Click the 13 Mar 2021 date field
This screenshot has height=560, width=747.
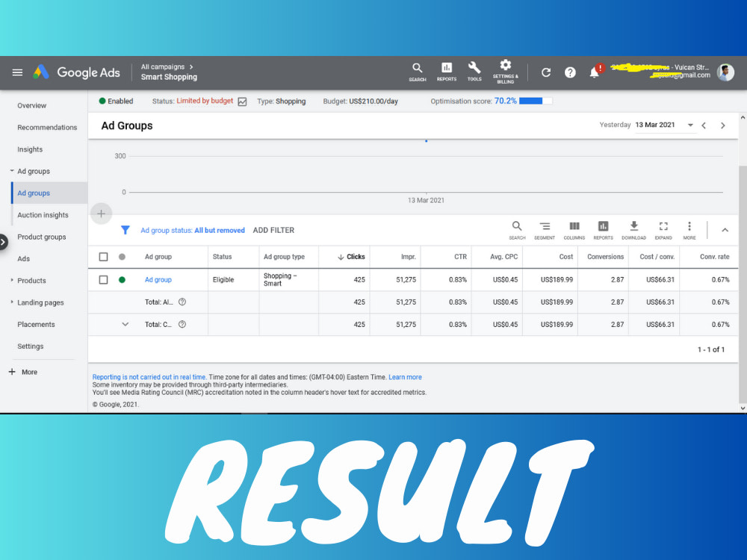[x=655, y=125]
